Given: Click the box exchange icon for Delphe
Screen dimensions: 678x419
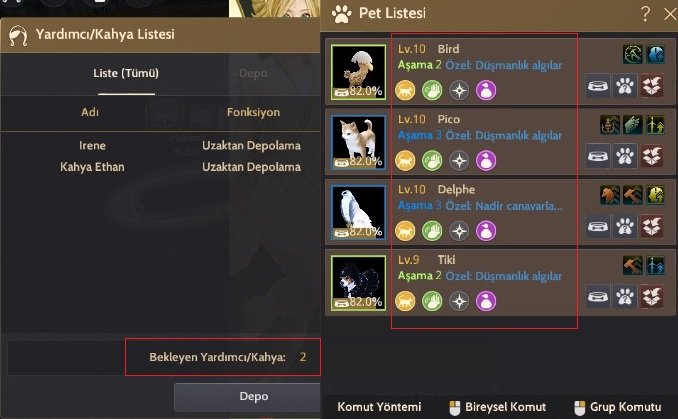Looking at the screenshot, I should [x=652, y=226].
